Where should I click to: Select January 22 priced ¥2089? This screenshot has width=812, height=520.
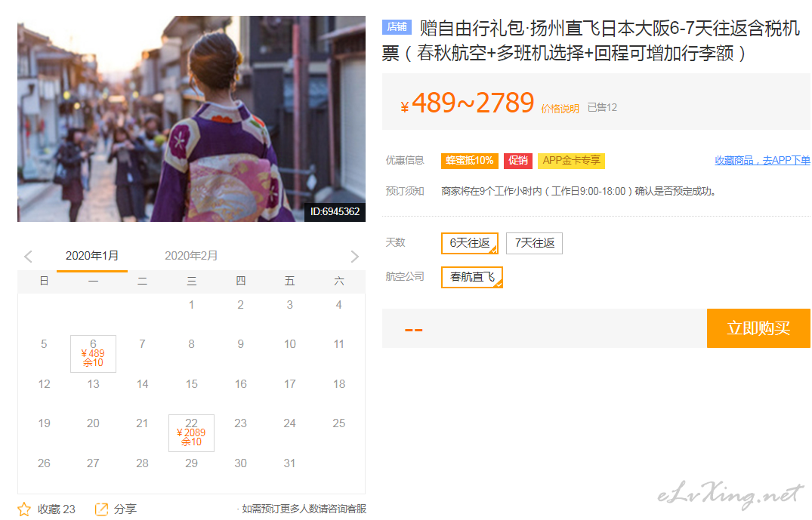(x=192, y=433)
